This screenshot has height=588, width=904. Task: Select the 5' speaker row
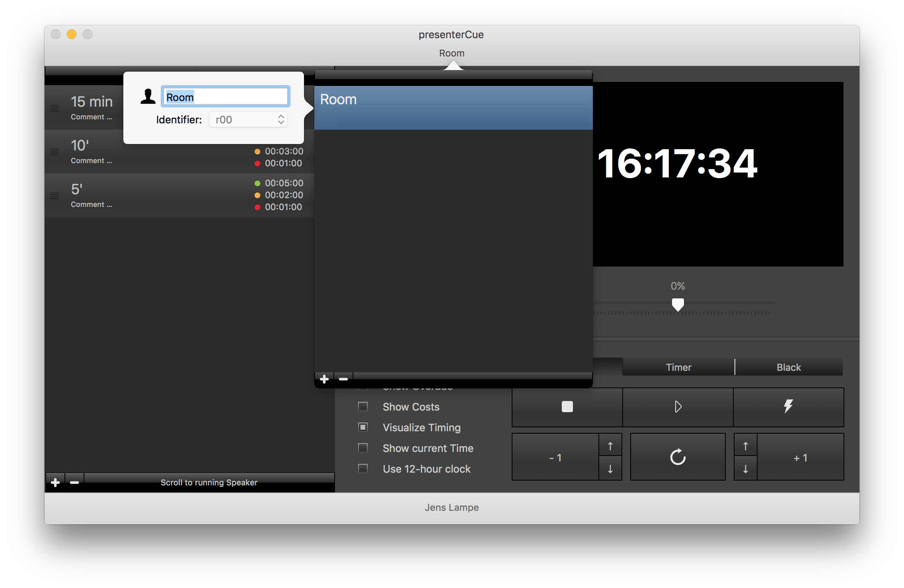pyautogui.click(x=179, y=196)
